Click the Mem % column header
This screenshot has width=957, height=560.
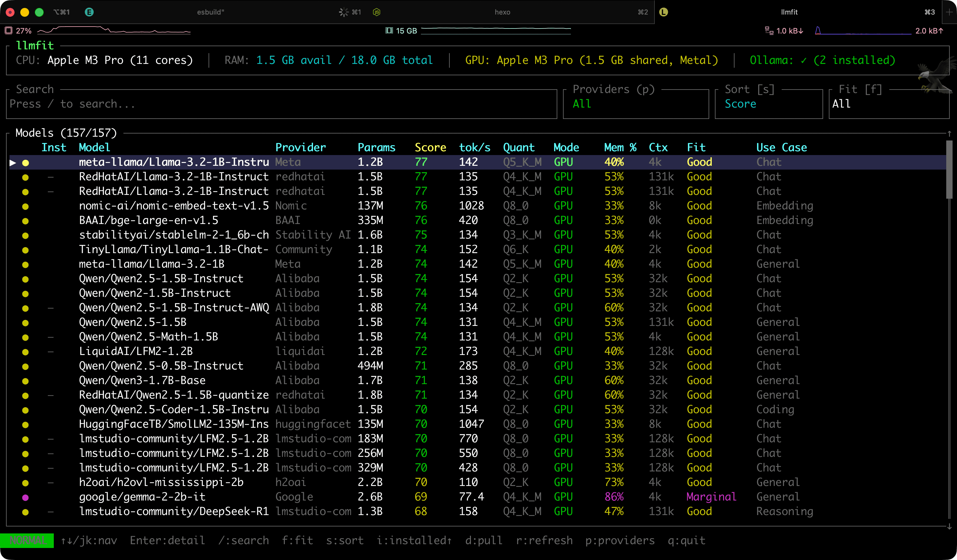tap(620, 147)
